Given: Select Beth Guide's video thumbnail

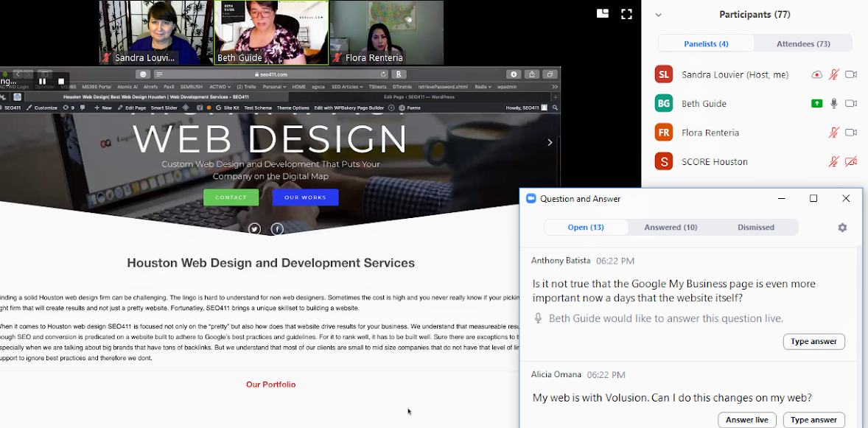Looking at the screenshot, I should tap(271, 32).
